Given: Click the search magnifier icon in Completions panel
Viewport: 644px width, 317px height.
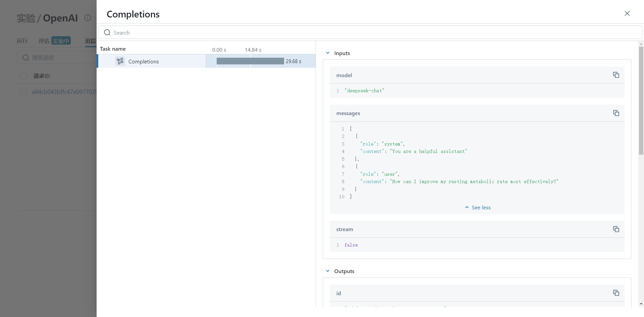Looking at the screenshot, I should [107, 33].
